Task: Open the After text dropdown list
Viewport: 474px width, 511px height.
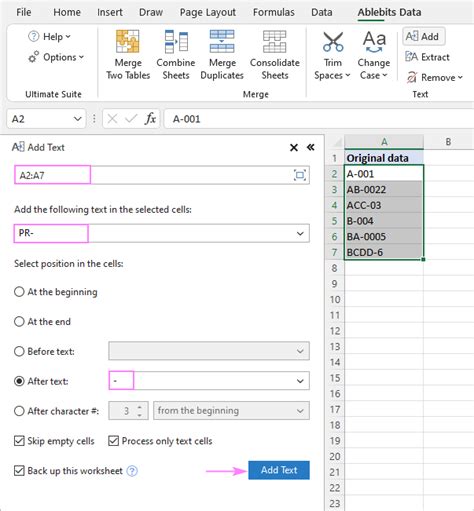Action: [300, 381]
